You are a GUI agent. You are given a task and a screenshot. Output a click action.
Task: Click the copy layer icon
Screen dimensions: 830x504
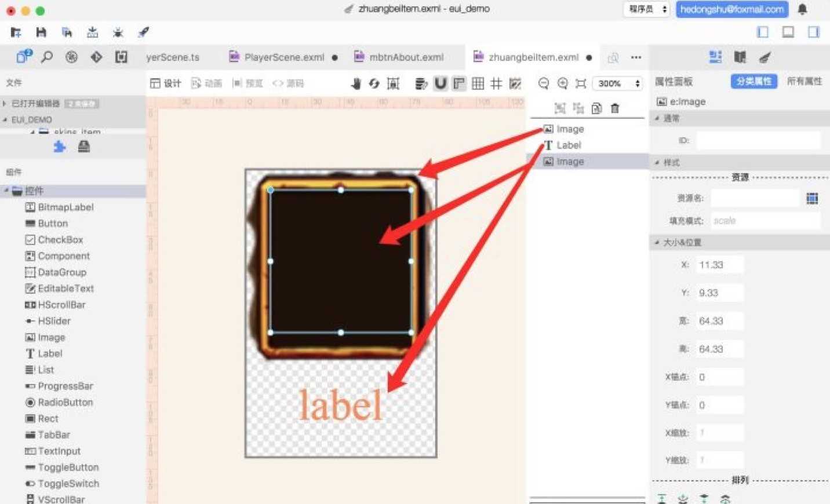596,108
